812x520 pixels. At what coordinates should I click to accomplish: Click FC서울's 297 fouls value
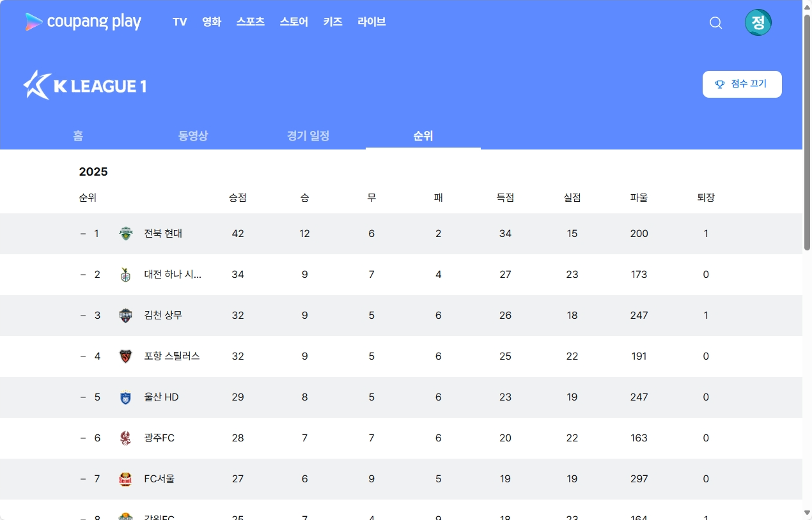(x=639, y=479)
